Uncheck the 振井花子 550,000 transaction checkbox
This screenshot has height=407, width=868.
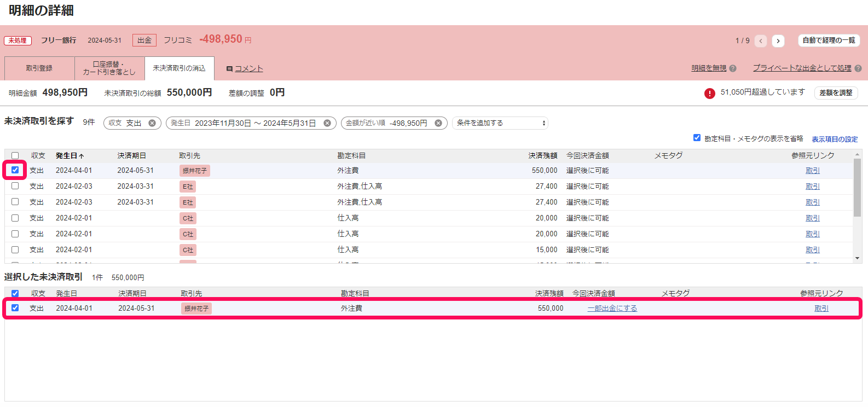15,170
